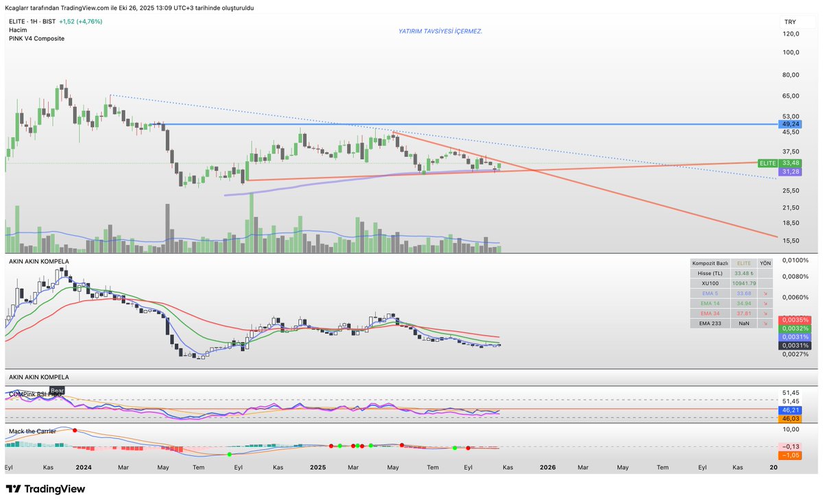This screenshot has height=504, width=823.
Task: Click the green ELITE 33,48 price tag
Action: click(x=779, y=163)
